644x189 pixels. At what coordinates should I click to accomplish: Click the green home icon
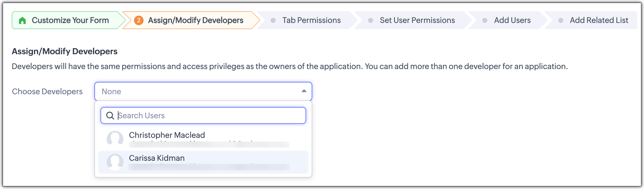(x=22, y=20)
